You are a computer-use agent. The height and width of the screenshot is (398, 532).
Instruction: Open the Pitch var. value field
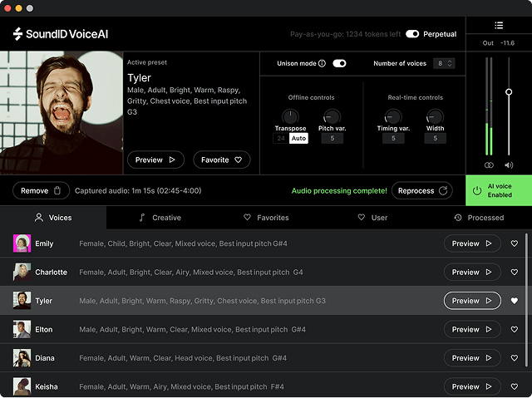(x=332, y=138)
